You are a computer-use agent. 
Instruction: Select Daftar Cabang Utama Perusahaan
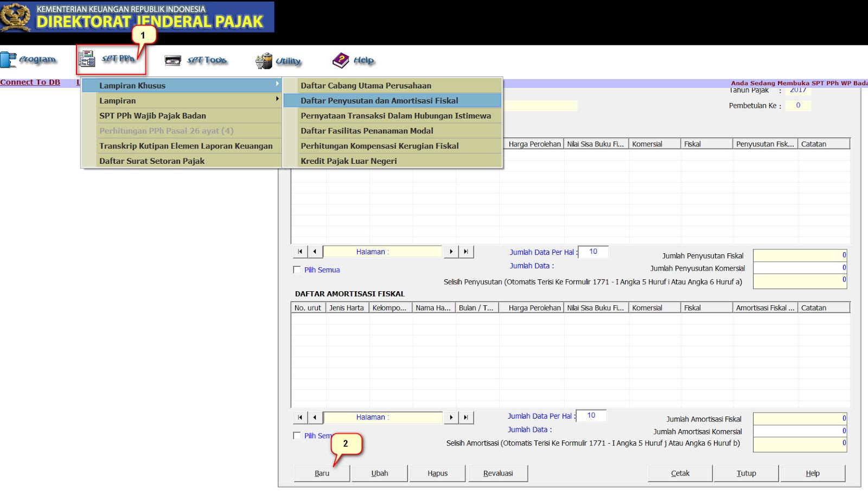click(x=393, y=86)
